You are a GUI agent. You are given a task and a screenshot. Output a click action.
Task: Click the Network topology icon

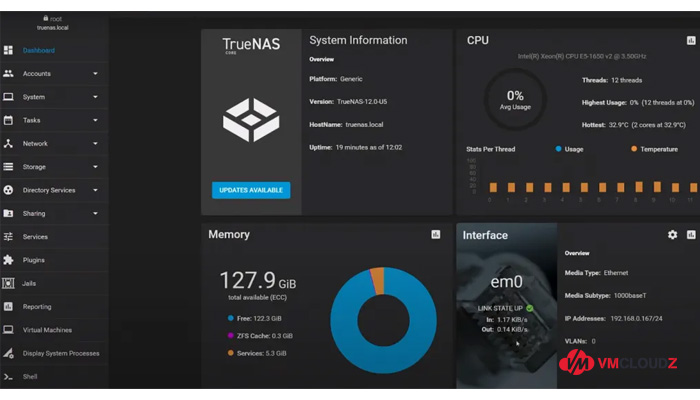(8, 143)
